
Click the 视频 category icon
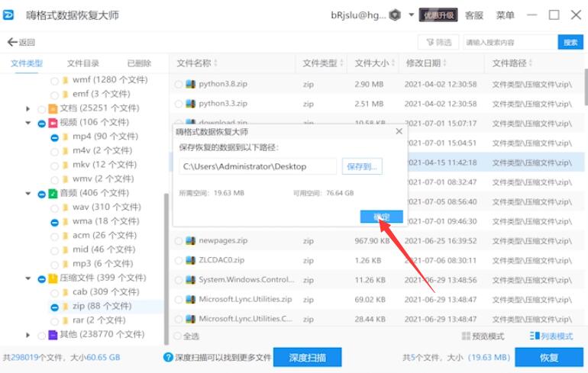pos(53,123)
